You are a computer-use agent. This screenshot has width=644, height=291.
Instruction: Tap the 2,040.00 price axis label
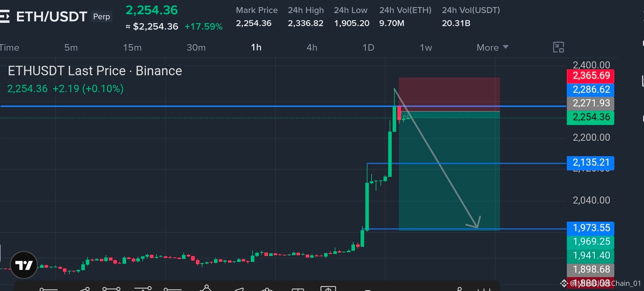pyautogui.click(x=591, y=200)
